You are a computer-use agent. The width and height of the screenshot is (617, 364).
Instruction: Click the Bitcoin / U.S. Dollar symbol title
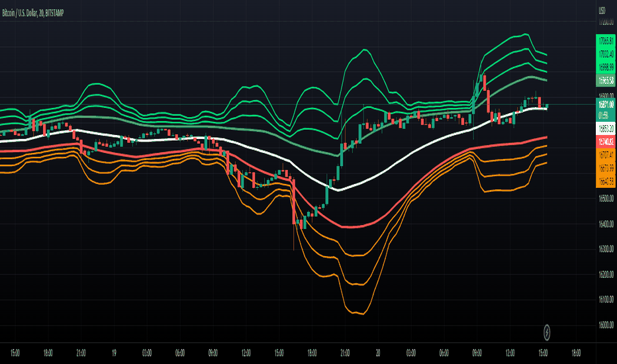[20, 13]
